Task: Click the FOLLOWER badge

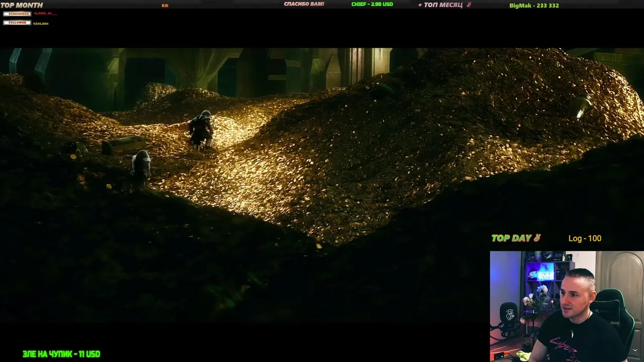Action: (x=17, y=23)
